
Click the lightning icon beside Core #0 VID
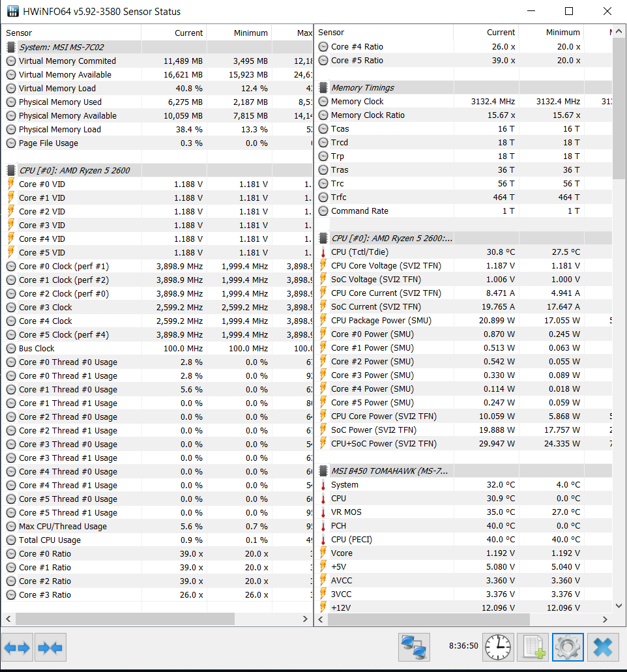coord(11,184)
